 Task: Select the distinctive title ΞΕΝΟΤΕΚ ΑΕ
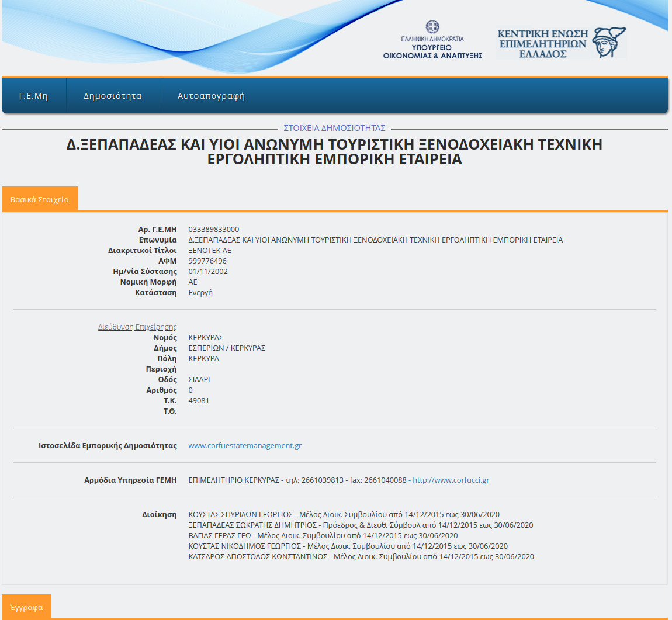coord(210,250)
